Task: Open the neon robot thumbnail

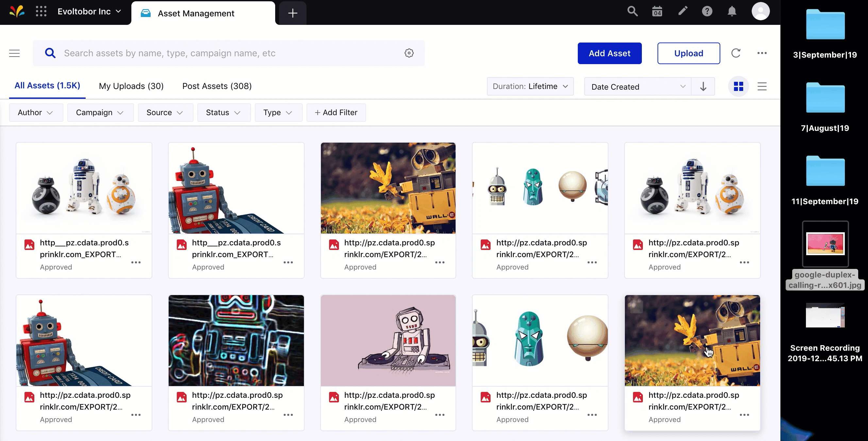Action: 236,341
